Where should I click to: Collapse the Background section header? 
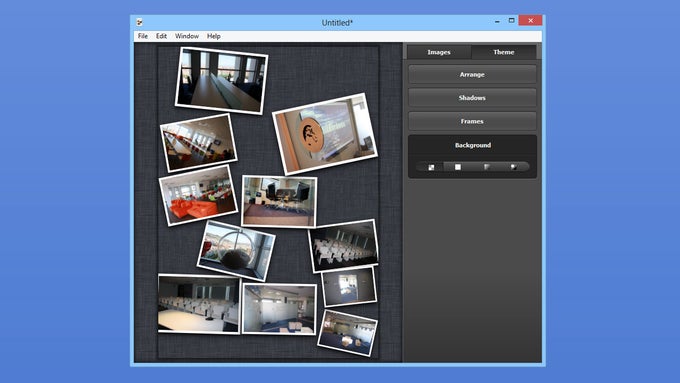[473, 145]
